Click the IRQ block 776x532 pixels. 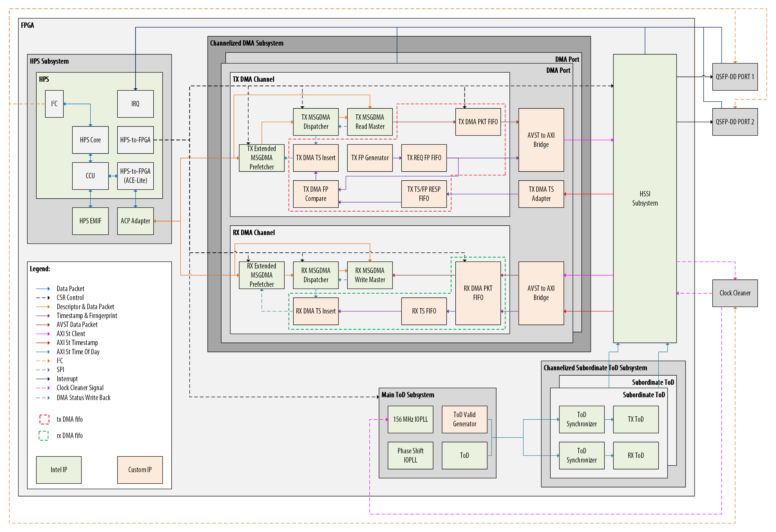[135, 104]
